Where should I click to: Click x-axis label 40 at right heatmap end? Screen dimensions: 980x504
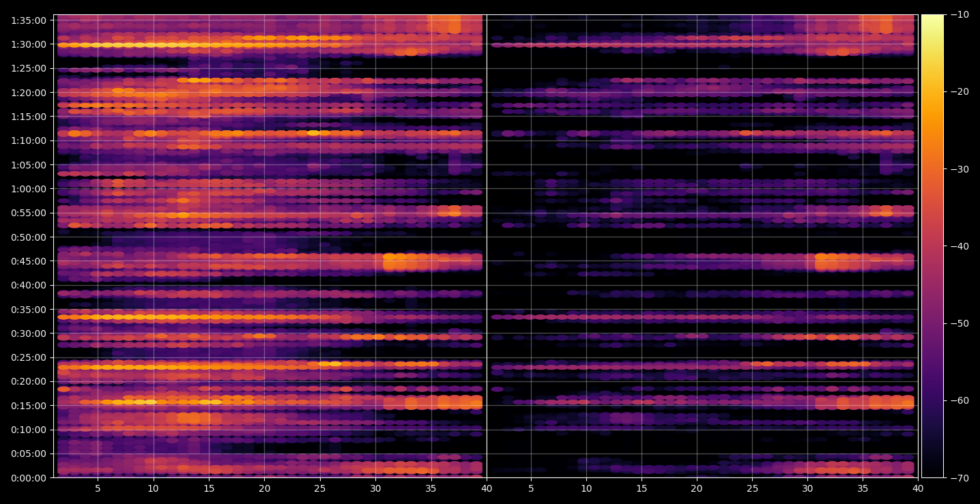point(919,488)
